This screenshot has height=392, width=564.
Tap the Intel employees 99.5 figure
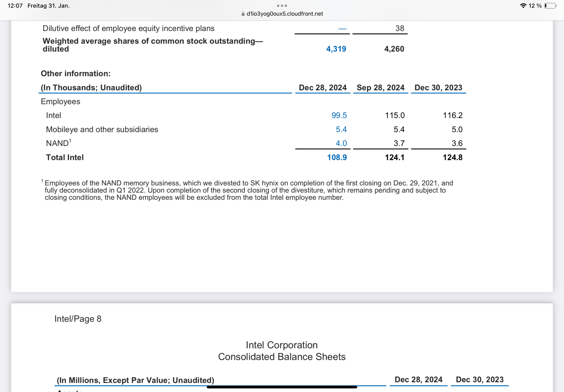tap(339, 115)
